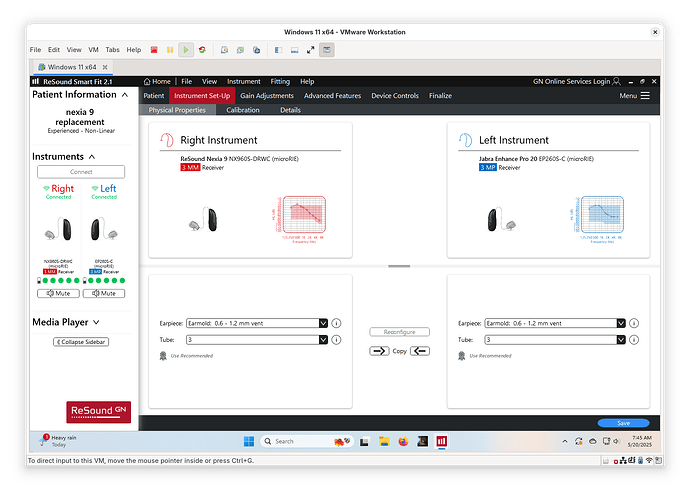This screenshot has width=690, height=495.
Task: Click the right Use Recommended ribbon icon
Action: coord(163,356)
